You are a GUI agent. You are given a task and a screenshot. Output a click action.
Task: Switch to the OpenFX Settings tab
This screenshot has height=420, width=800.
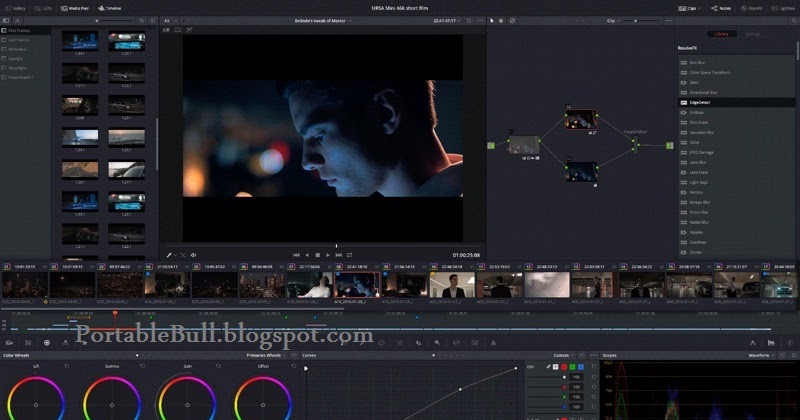tap(752, 34)
